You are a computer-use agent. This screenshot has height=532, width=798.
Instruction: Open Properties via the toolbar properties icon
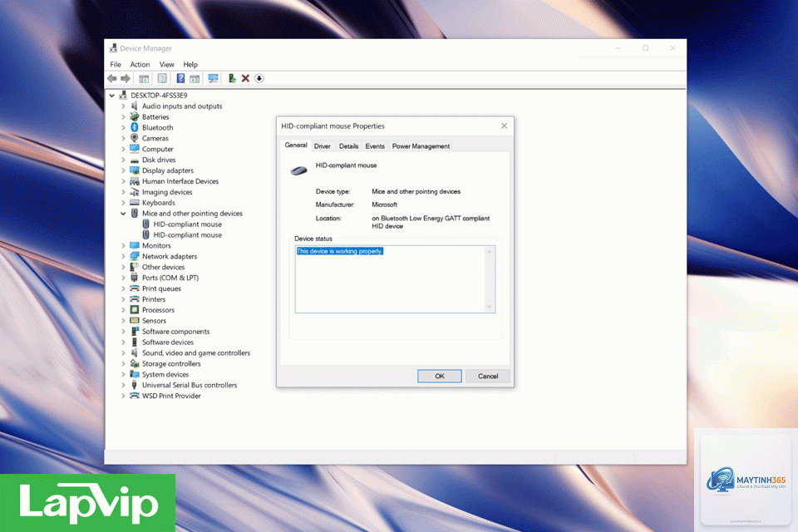pyautogui.click(x=162, y=78)
